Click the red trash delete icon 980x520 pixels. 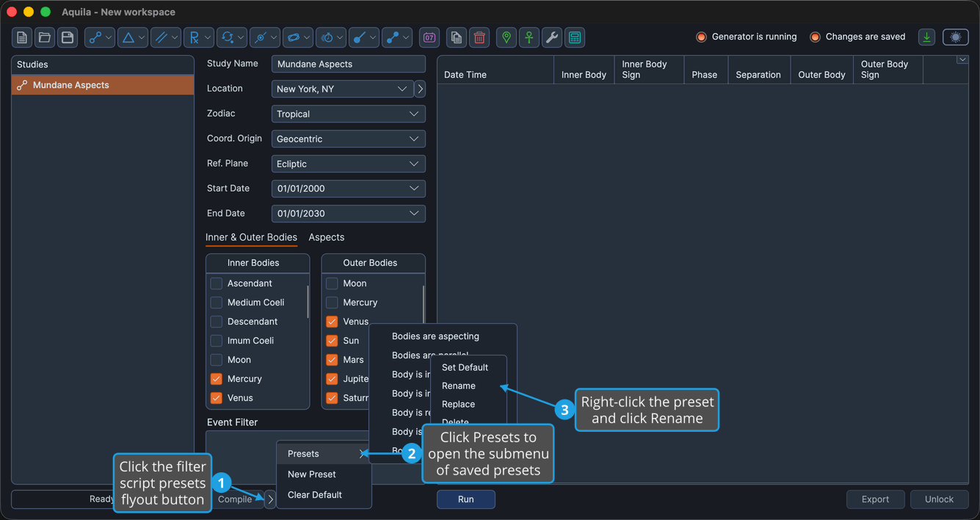479,37
